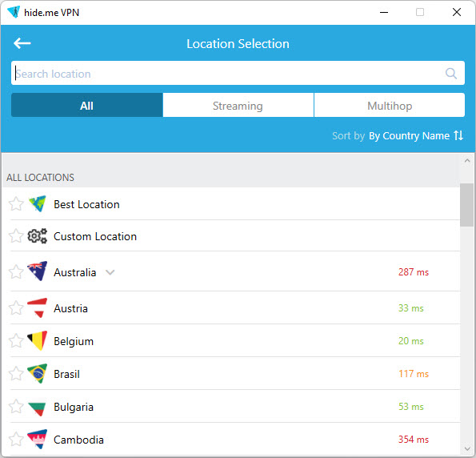Viewport: 476px width, 458px height.
Task: Click the Cambodia flag icon
Action: click(38, 439)
